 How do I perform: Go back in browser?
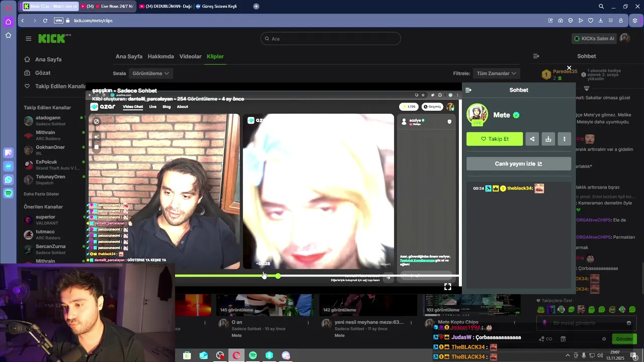click(x=23, y=21)
